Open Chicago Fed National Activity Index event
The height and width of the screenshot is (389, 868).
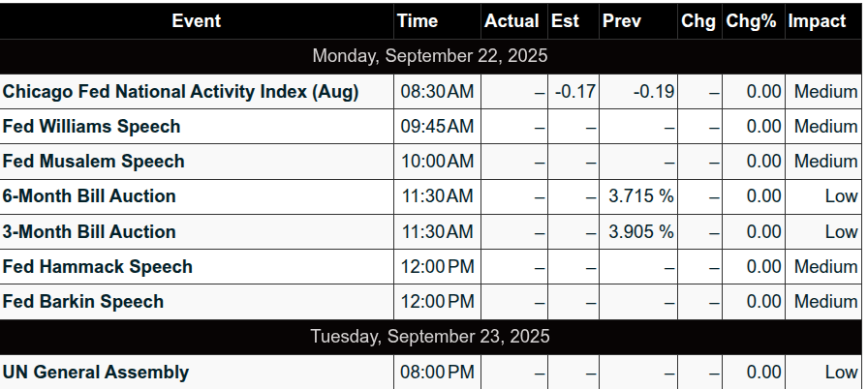(181, 92)
